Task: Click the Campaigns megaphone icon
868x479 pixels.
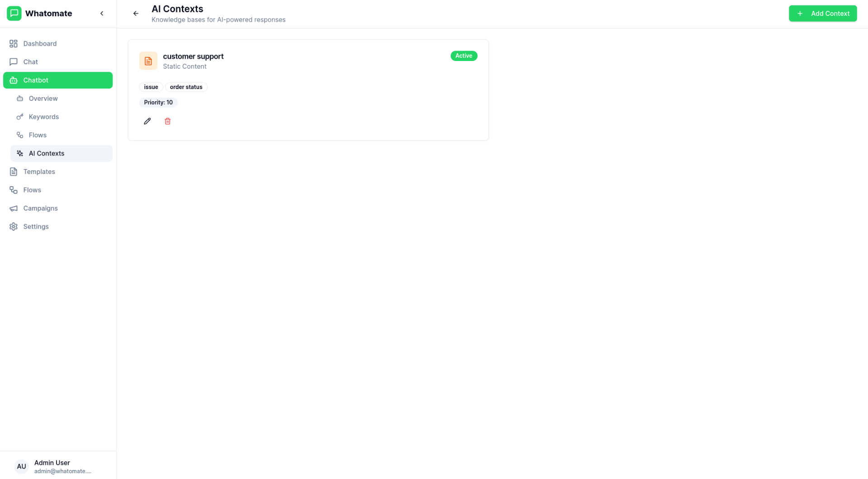Action: pos(14,208)
